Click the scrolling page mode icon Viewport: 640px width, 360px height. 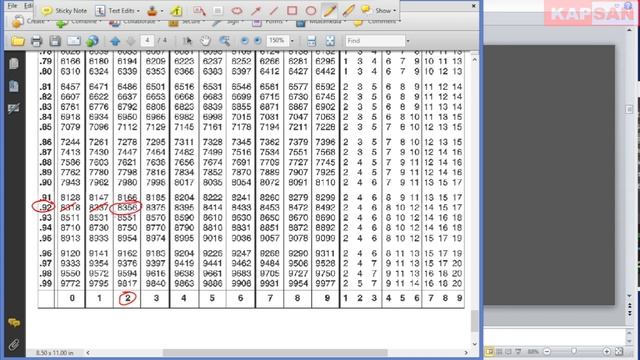click(311, 41)
